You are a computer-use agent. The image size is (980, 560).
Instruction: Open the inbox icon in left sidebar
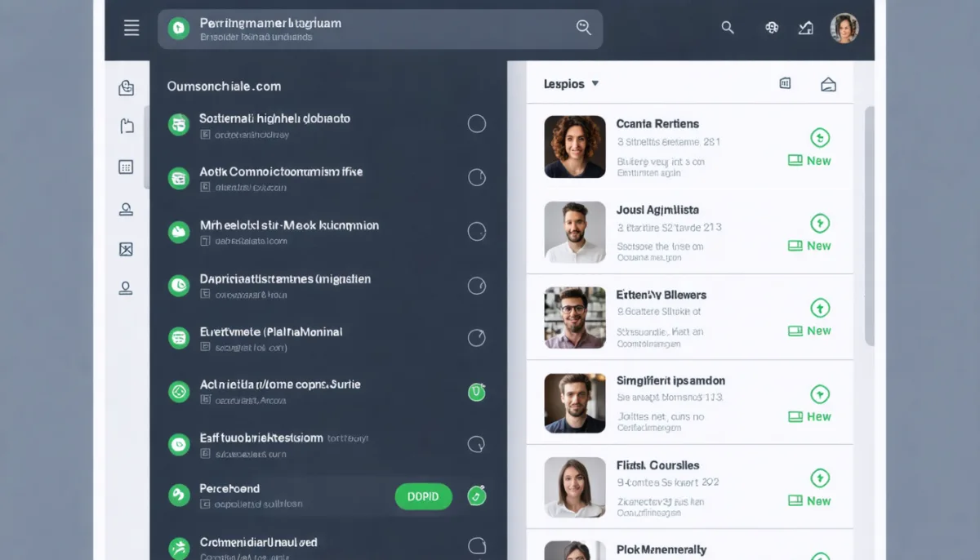pos(126,88)
